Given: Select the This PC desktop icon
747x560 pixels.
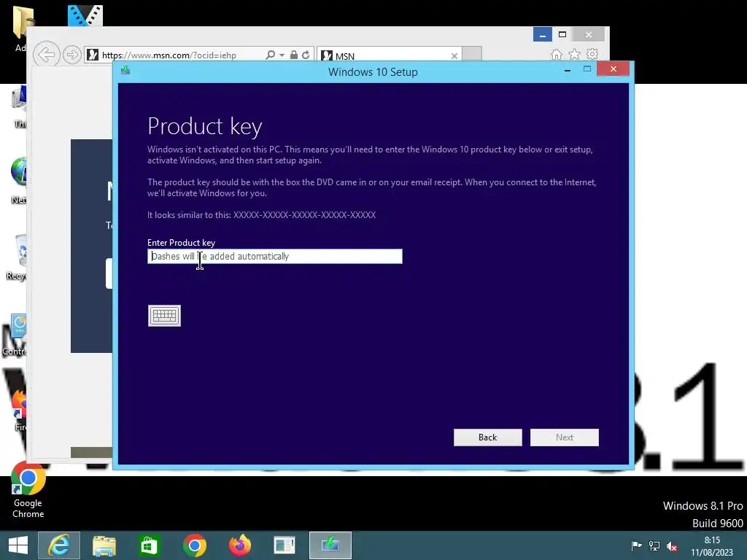Looking at the screenshot, I should coord(19,106).
